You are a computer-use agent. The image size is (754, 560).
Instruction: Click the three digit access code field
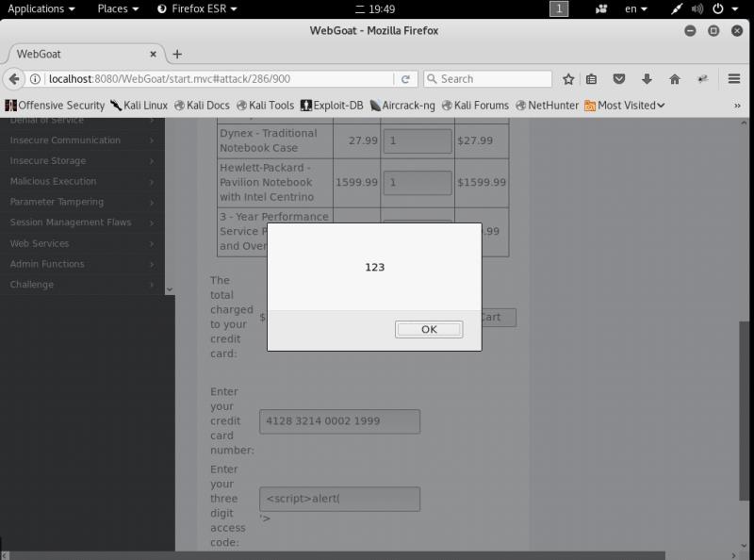pyautogui.click(x=339, y=499)
